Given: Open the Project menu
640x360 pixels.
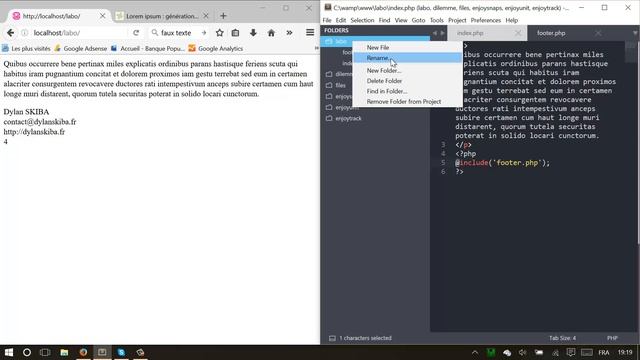Looking at the screenshot, I should [457, 20].
